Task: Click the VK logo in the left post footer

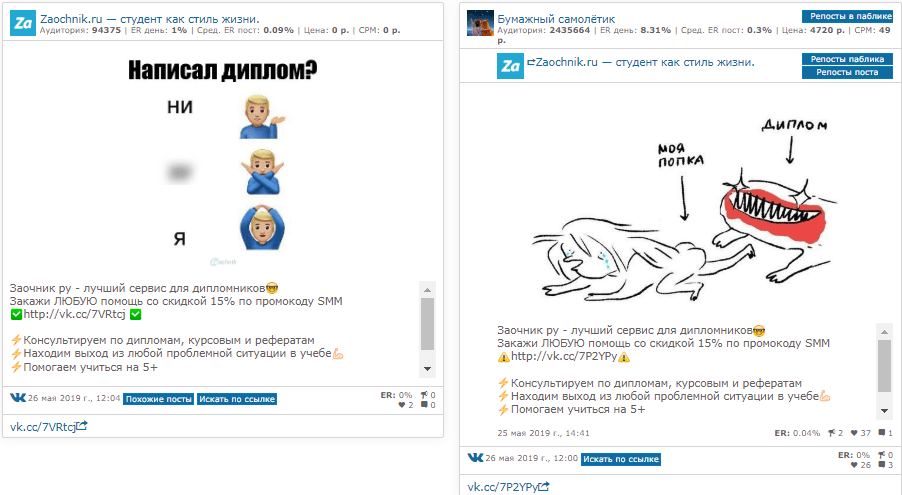Action: pyautogui.click(x=18, y=398)
